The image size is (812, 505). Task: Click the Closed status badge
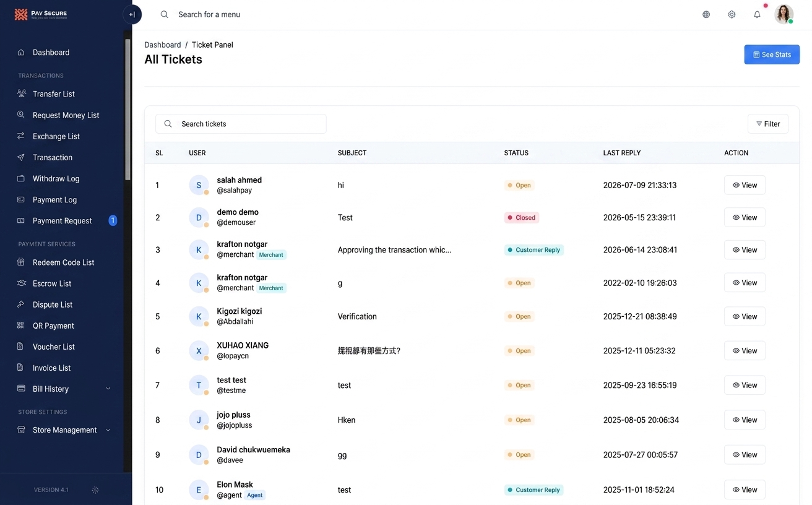[522, 218]
